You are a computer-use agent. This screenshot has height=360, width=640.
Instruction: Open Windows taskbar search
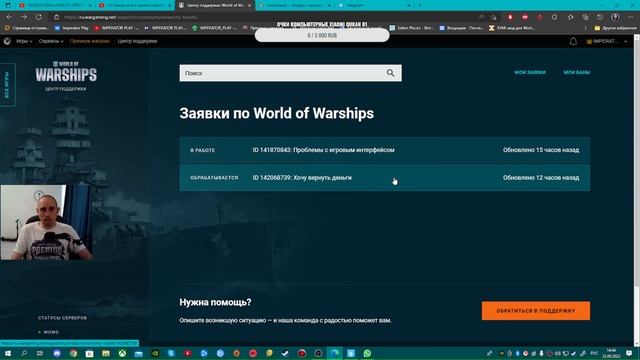point(24,353)
